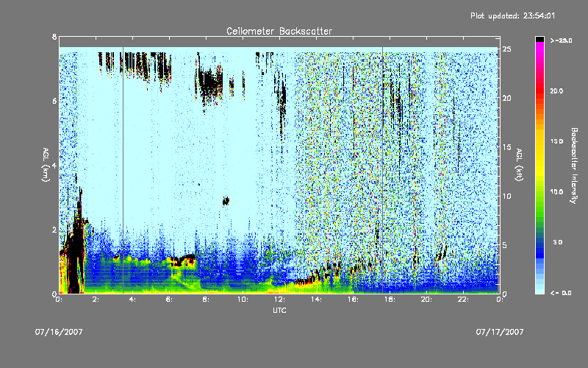
Task: Click the "2" tick on km axis
Action: click(54, 230)
